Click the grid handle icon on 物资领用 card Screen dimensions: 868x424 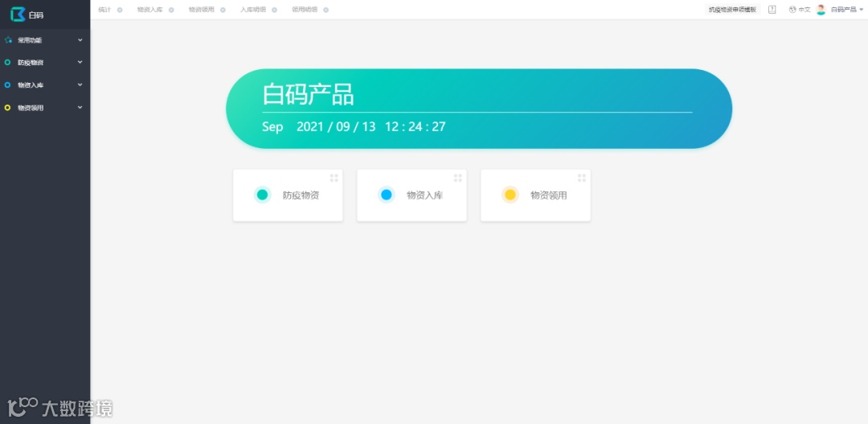582,178
